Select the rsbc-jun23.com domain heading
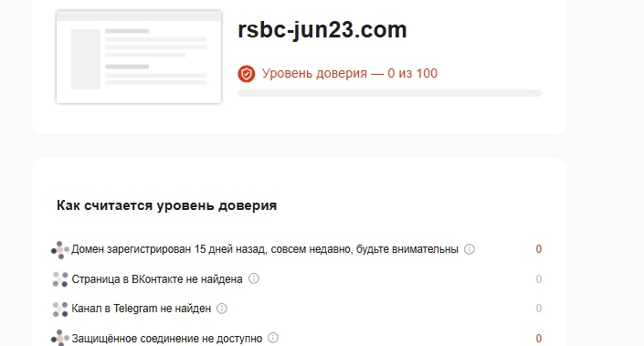 pos(322,30)
